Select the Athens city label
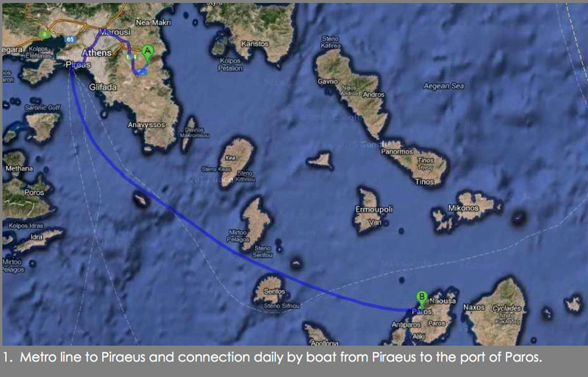 (97, 52)
